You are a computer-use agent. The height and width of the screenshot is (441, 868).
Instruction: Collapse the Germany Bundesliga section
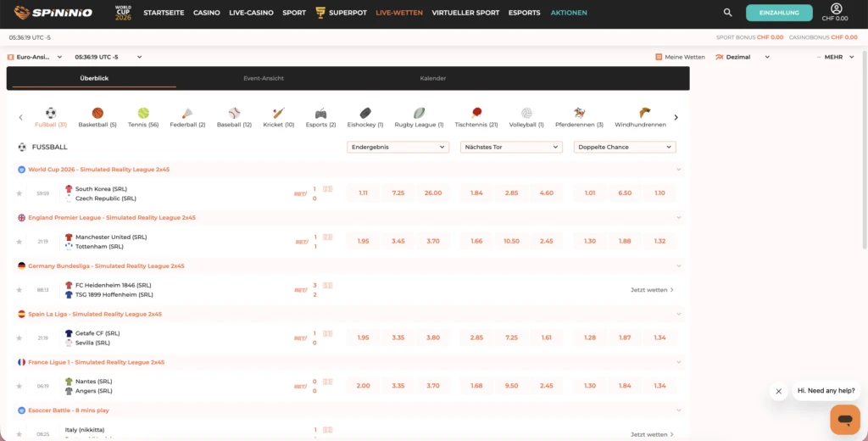(x=679, y=266)
